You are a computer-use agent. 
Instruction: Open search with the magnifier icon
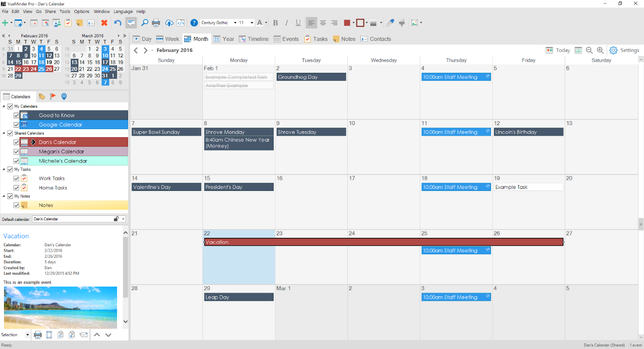145,23
